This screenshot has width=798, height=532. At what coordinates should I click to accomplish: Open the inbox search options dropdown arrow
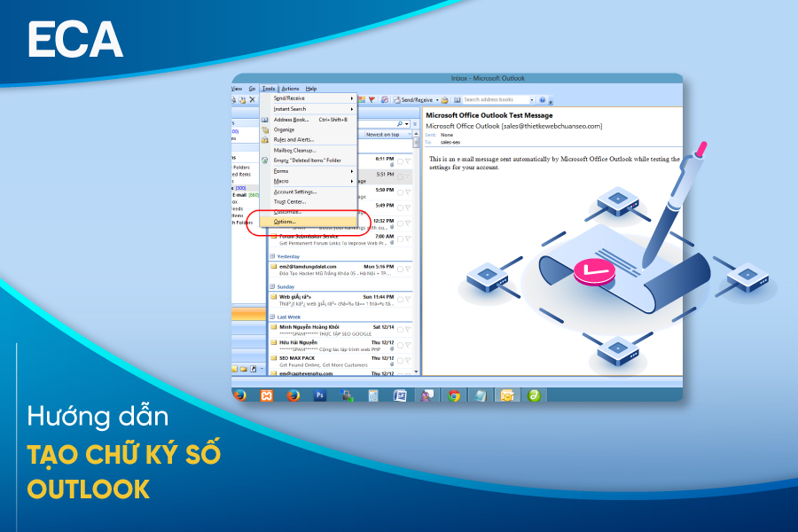click(x=407, y=124)
